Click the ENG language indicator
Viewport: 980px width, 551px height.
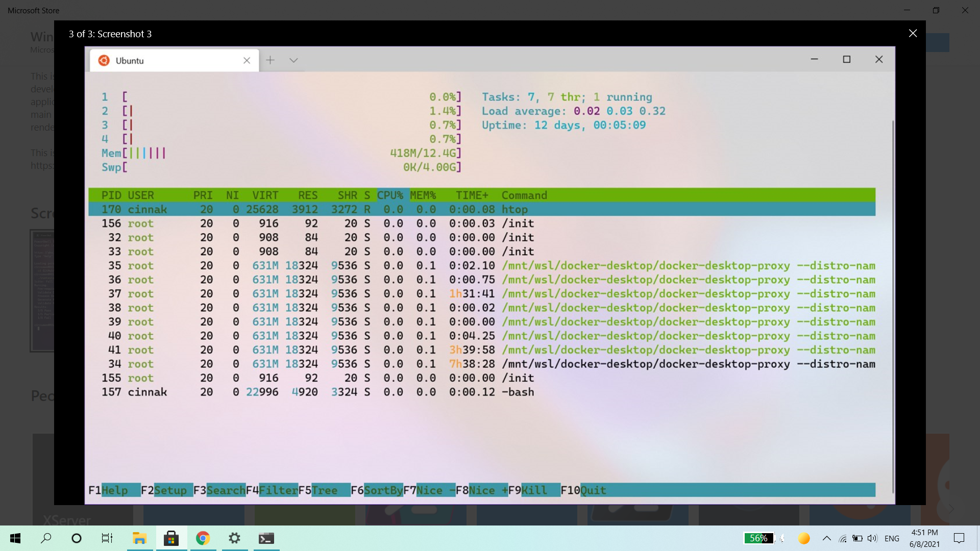[x=892, y=538]
